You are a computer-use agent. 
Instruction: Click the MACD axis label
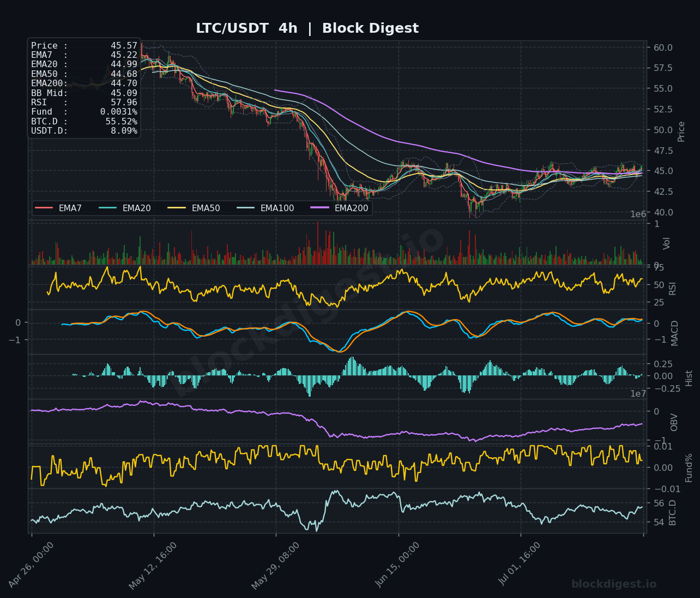[675, 333]
